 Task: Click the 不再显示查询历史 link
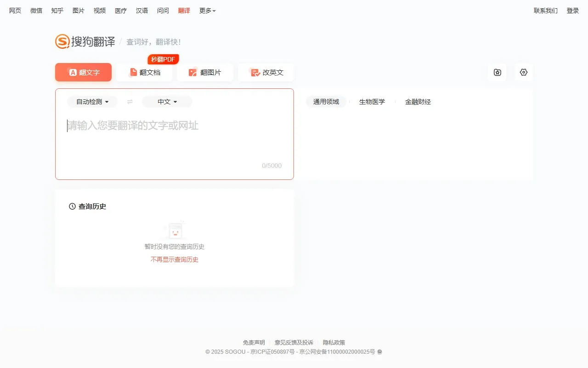pos(174,259)
